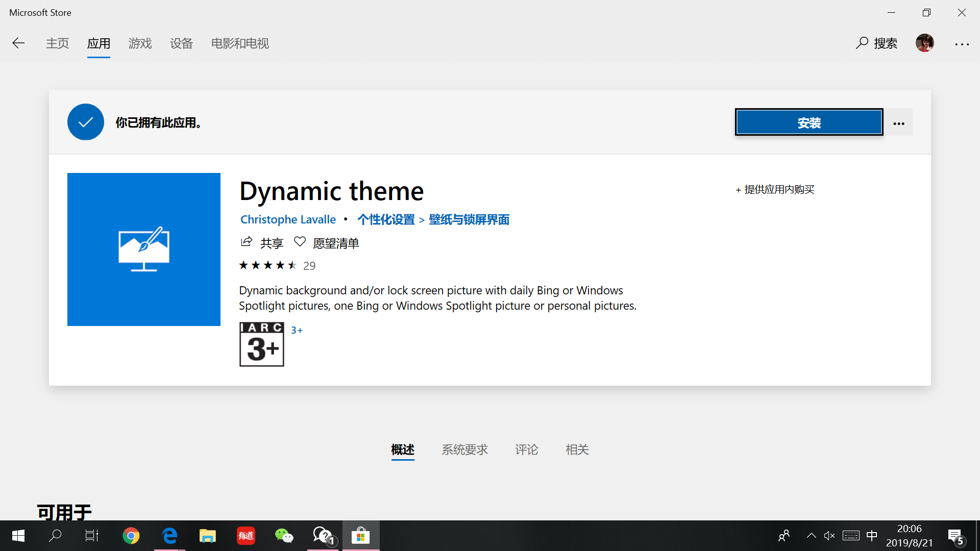The image size is (980, 551).
Task: Open the 3+ age rating link
Action: [297, 330]
